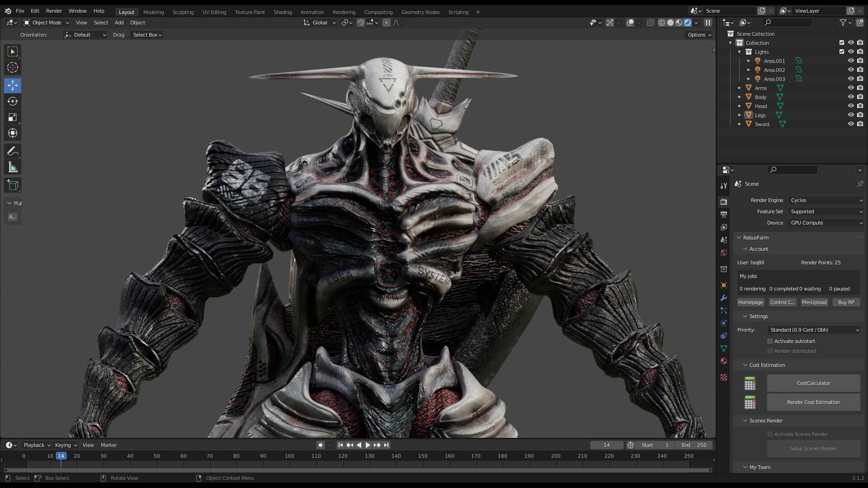The height and width of the screenshot is (488, 868).
Task: Switch to the Geometry Nodes workspace
Action: (420, 12)
